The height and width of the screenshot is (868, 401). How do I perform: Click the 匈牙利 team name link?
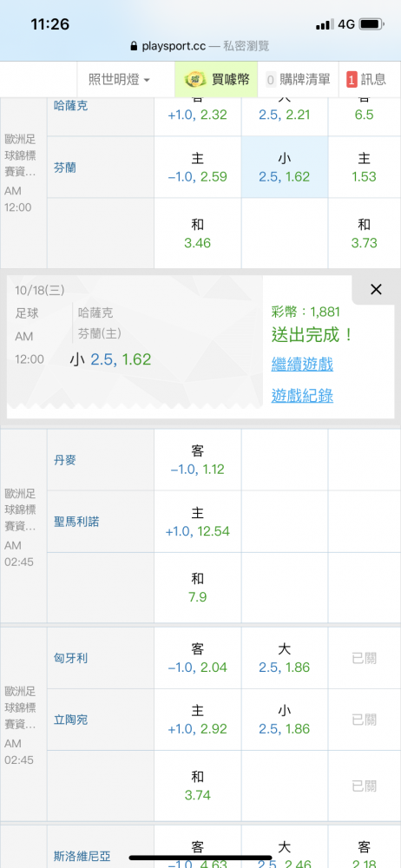[x=71, y=658]
